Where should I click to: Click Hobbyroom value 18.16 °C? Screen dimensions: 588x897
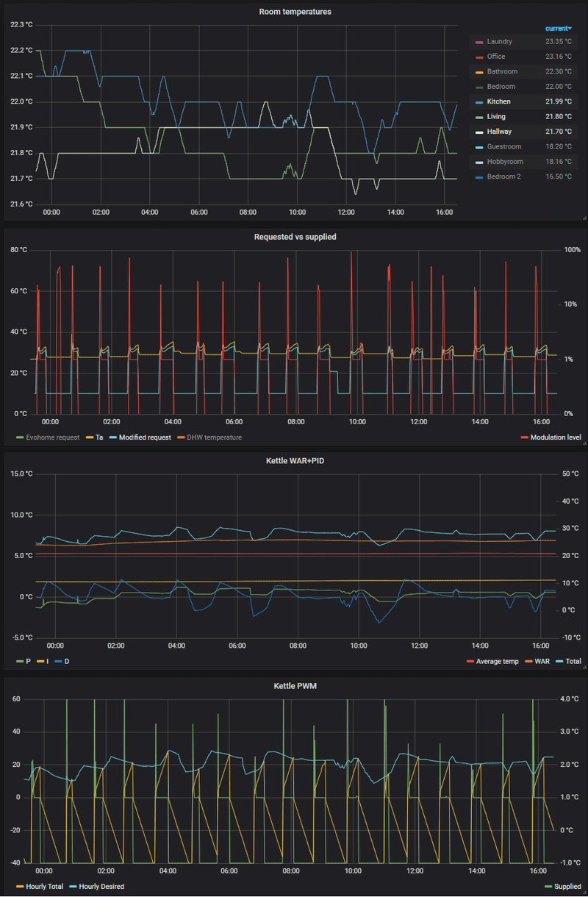click(x=559, y=161)
